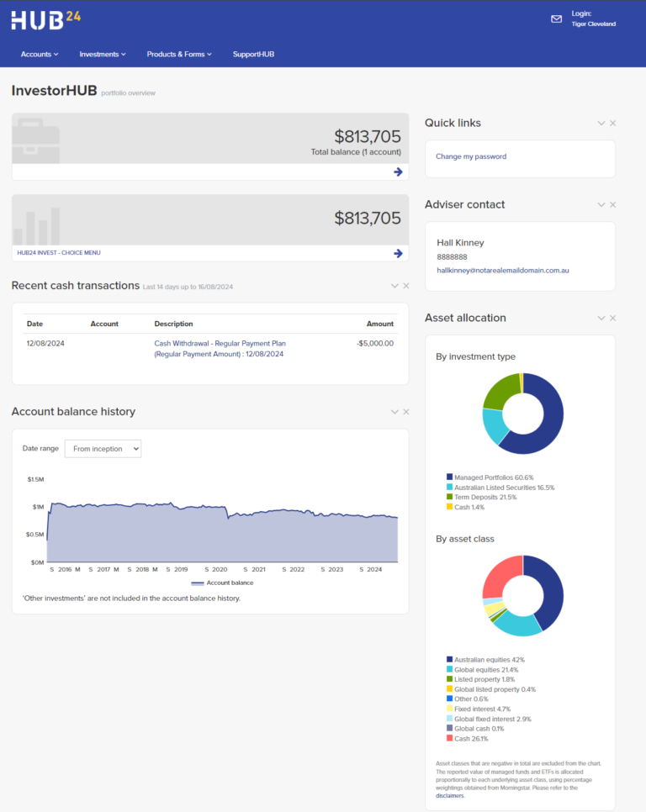Close the Recent cash transactions panel
Viewport: 646px width, 812px height.
405,286
